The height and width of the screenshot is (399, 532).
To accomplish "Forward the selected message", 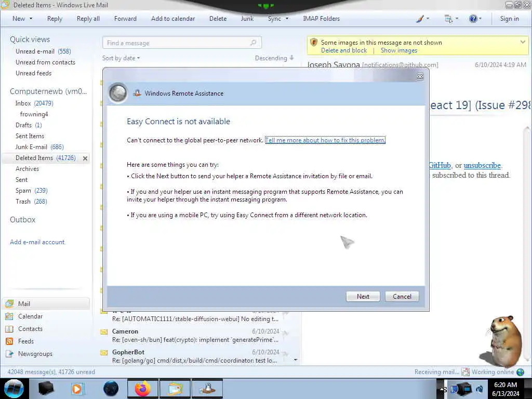I will pyautogui.click(x=125, y=19).
